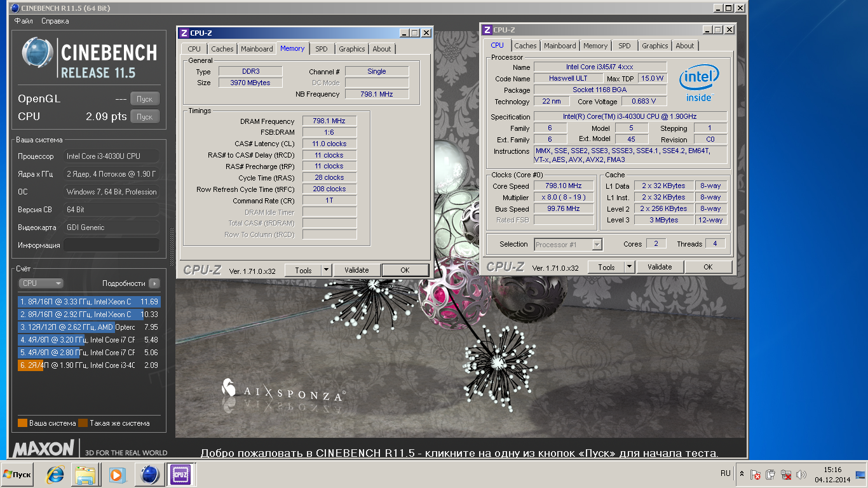
Task: Open Graphics tab in left CPU-Z window
Action: point(352,49)
